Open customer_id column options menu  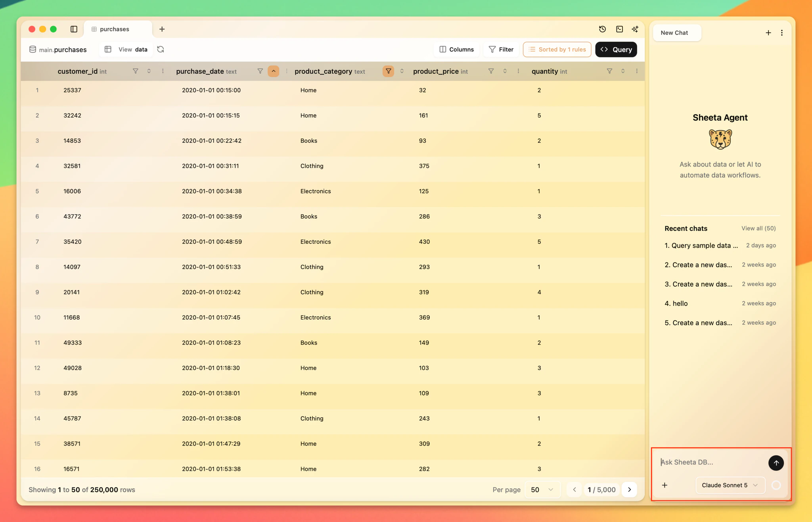pyautogui.click(x=163, y=71)
